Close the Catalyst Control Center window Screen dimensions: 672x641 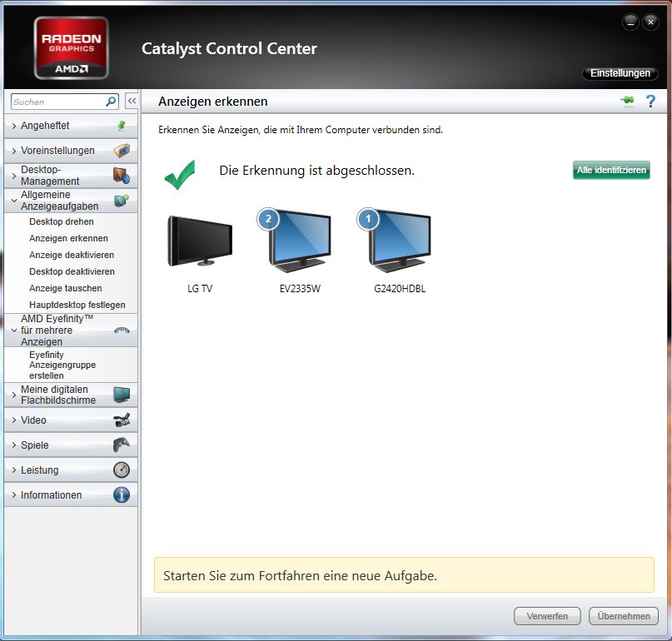[x=650, y=22]
